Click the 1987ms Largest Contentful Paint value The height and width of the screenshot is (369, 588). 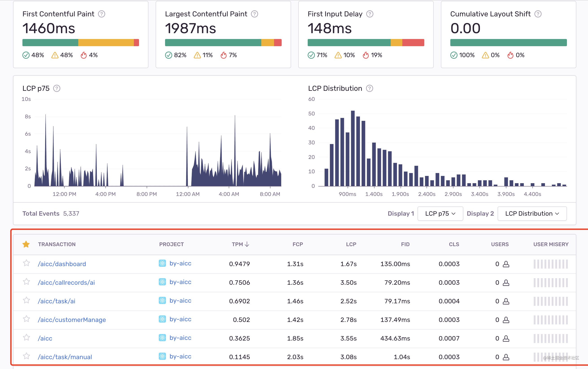(191, 28)
